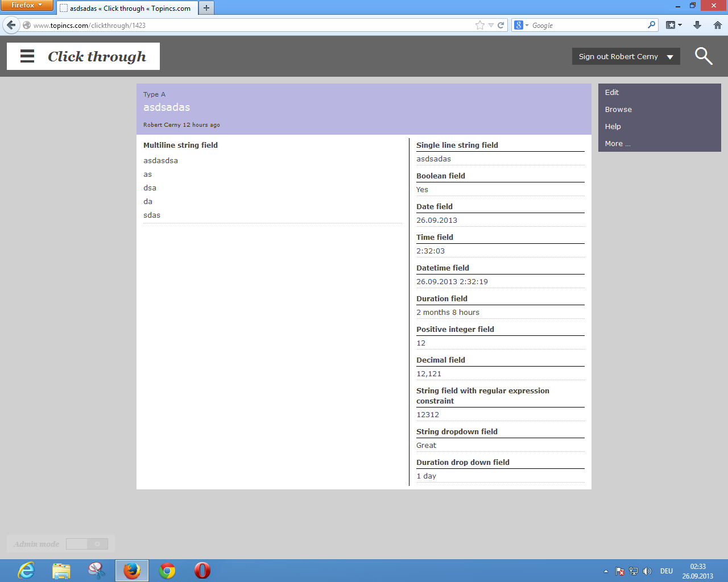Viewport: 728px width, 582px height.
Task: Open the Firefox downloads arrow icon
Action: 697,25
